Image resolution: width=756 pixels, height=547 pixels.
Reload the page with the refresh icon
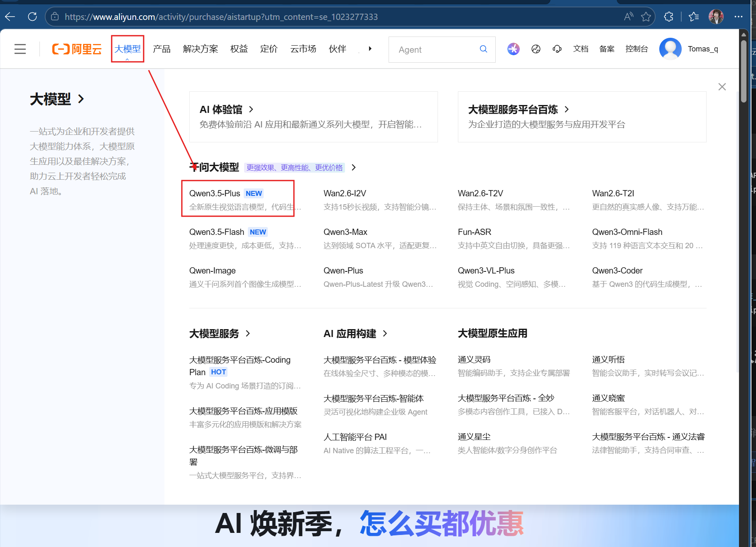click(x=32, y=17)
